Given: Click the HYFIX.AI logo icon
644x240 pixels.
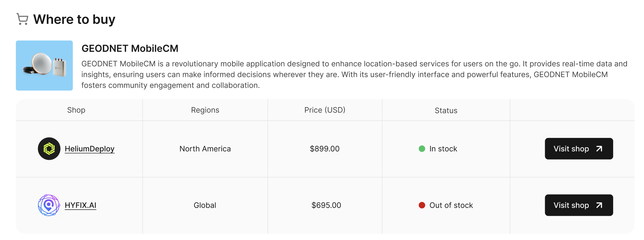Looking at the screenshot, I should click(x=49, y=205).
